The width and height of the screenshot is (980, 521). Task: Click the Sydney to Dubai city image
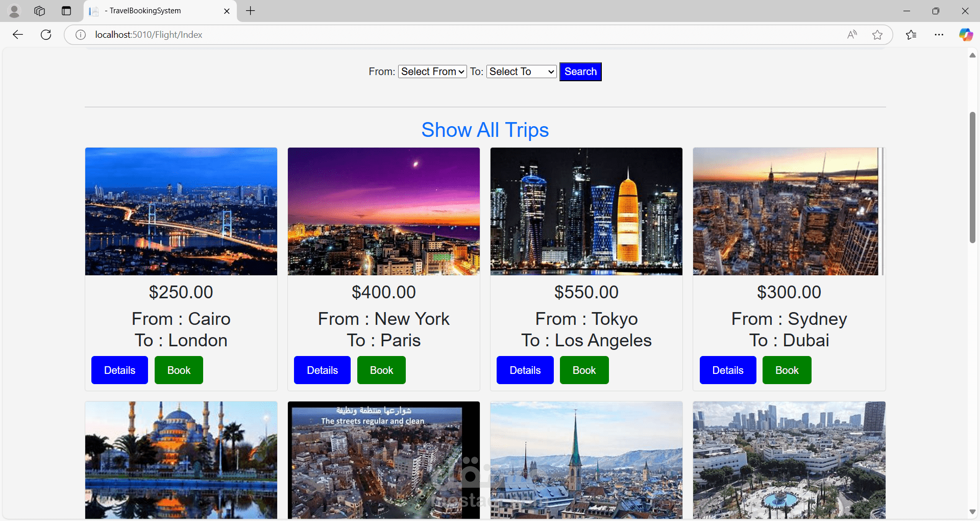point(789,211)
